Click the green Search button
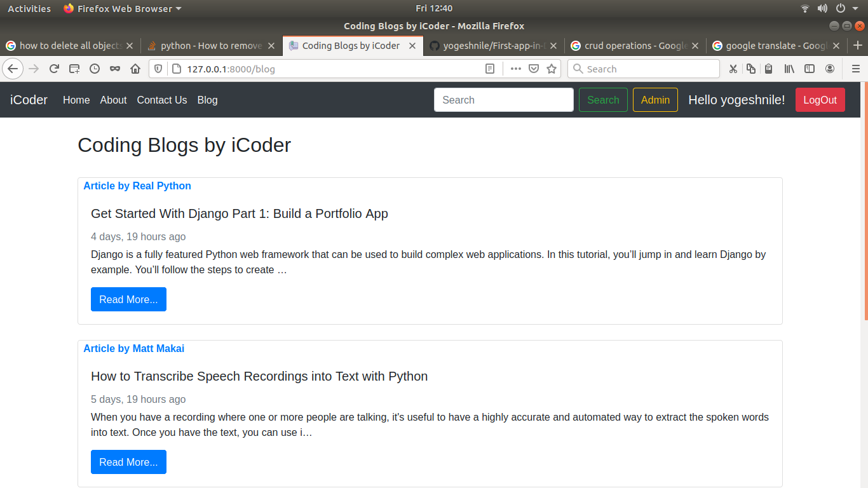Screen dimensions: 868x488 tap(603, 100)
